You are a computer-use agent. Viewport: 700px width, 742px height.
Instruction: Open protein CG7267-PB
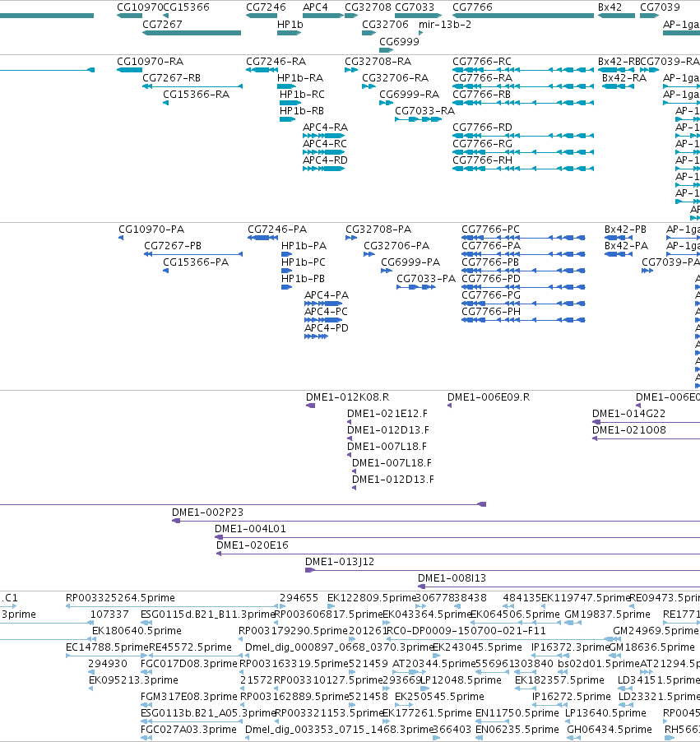[x=173, y=246]
